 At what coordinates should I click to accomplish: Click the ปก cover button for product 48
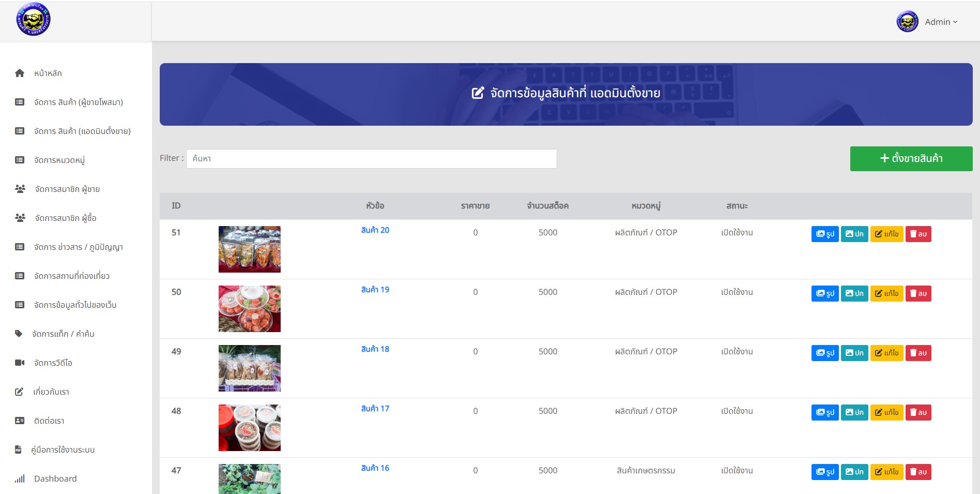click(x=854, y=412)
